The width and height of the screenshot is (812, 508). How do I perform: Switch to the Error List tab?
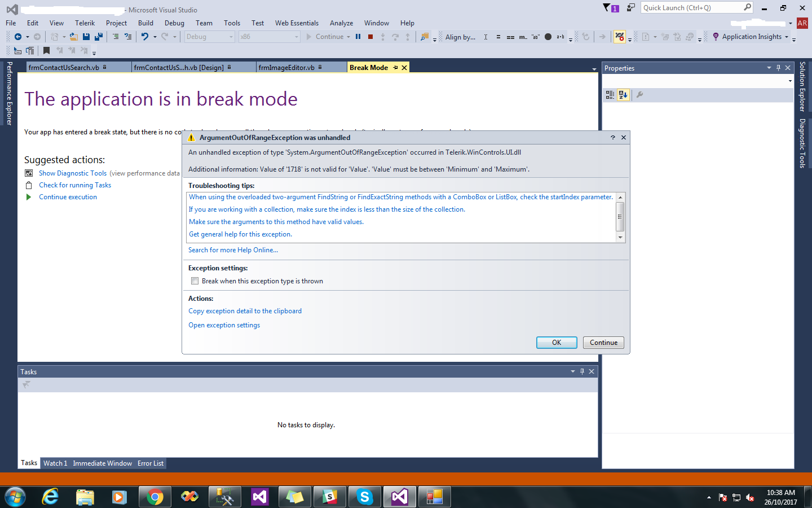coord(151,463)
